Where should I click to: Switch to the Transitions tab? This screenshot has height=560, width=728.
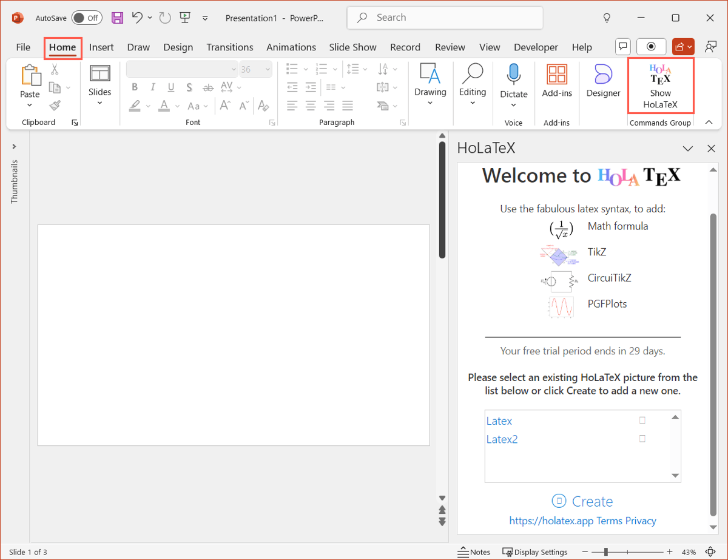pyautogui.click(x=230, y=47)
